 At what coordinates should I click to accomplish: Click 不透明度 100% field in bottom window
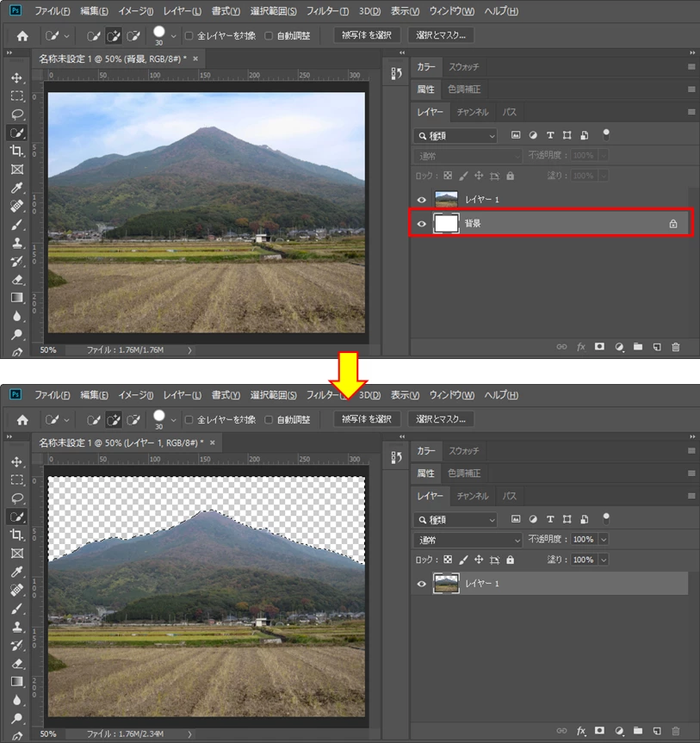click(584, 540)
